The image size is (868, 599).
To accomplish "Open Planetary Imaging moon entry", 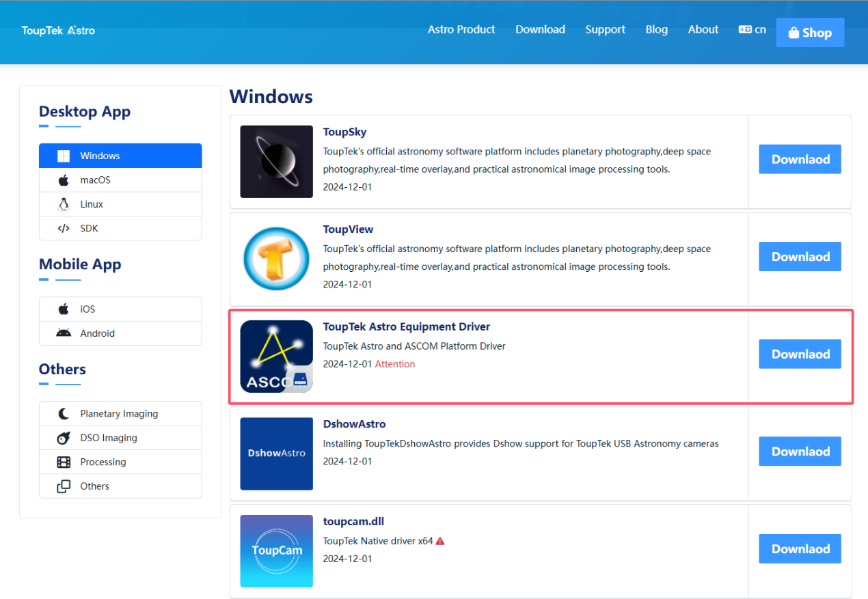I will pos(120,414).
